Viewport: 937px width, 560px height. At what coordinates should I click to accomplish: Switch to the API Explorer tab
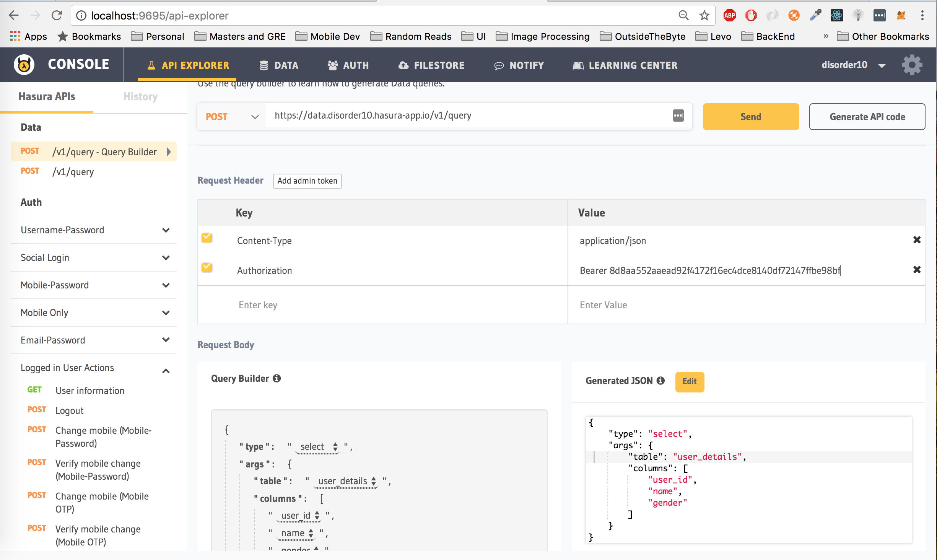click(188, 65)
